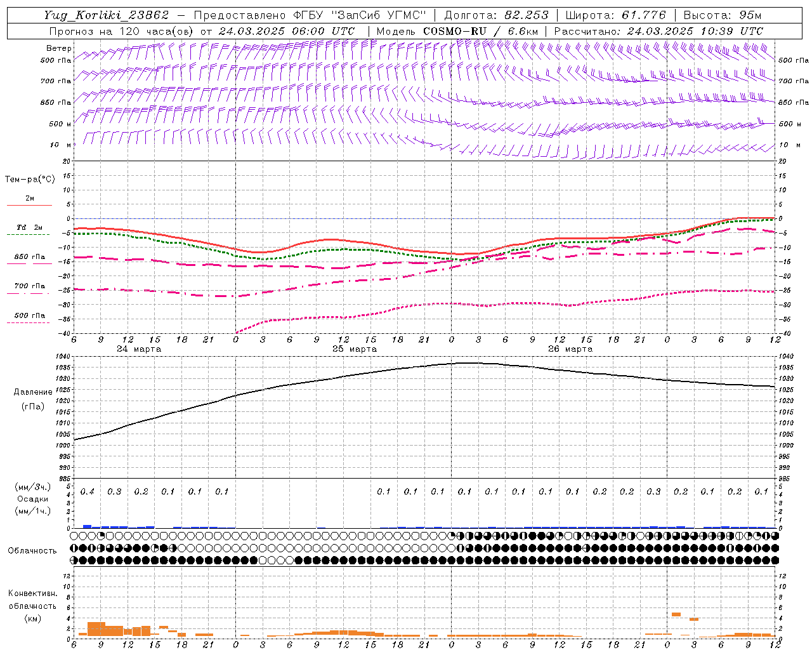Click the '850 гПа' temperature legend entry
The image size is (812, 650).
(29, 257)
